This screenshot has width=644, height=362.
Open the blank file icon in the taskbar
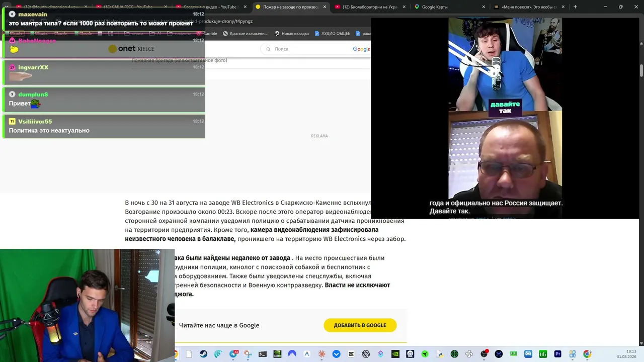click(189, 354)
